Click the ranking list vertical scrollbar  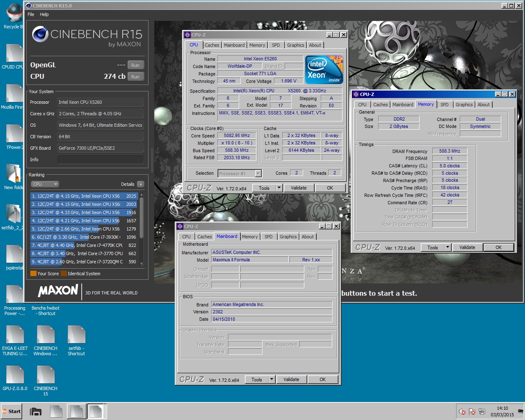(x=142, y=229)
